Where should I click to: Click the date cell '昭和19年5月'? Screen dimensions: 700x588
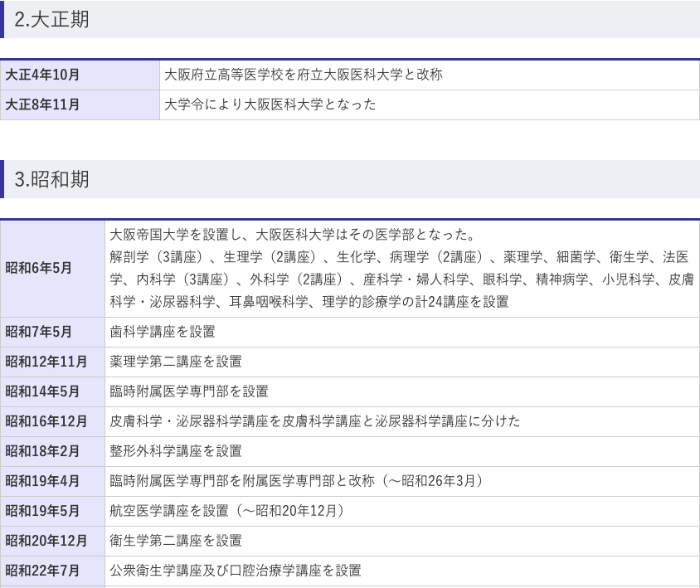[x=53, y=512]
